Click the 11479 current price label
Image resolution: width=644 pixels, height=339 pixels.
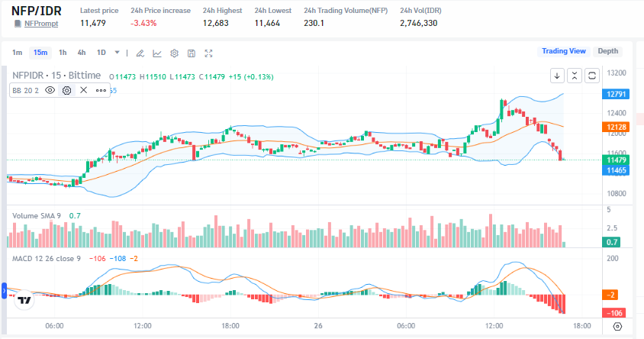(616, 160)
